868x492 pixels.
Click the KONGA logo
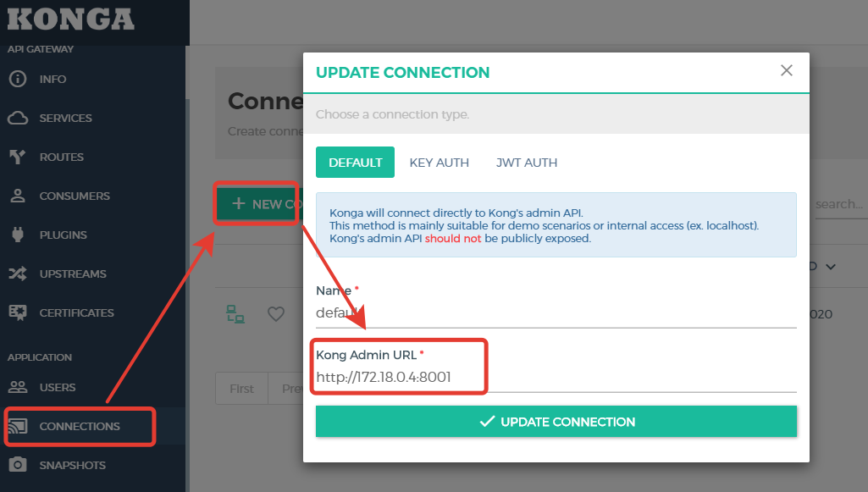click(71, 19)
